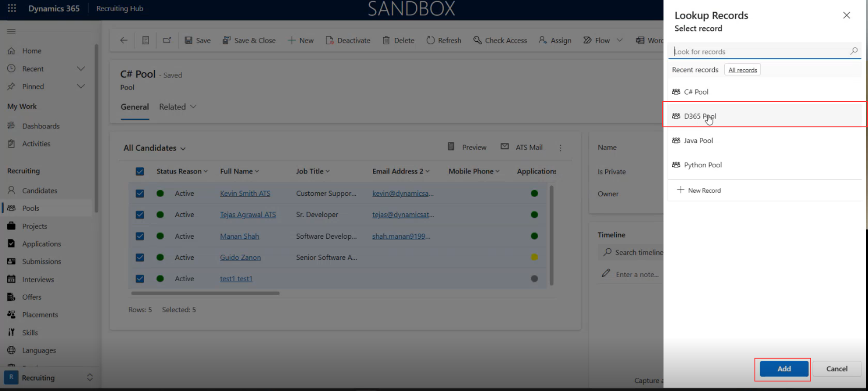Collapse the sidebar with the hamburger icon
Viewport: 868px width, 391px height.
(x=11, y=31)
